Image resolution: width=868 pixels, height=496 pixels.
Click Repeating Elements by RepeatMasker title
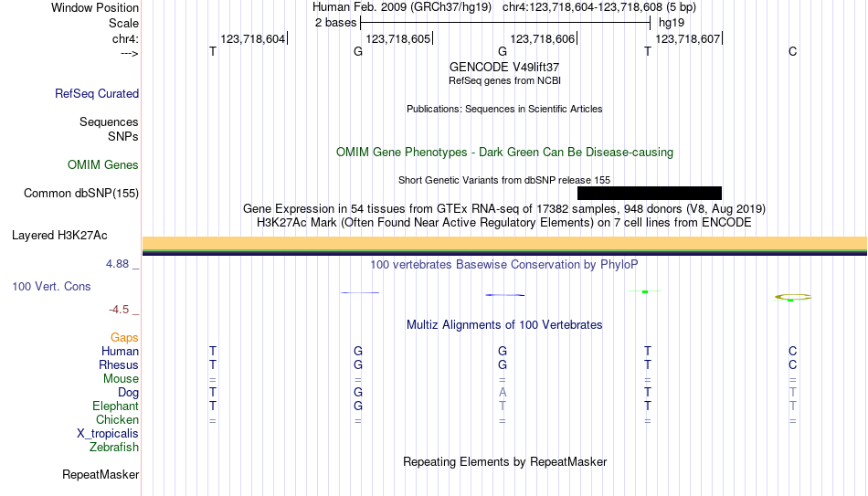(504, 461)
